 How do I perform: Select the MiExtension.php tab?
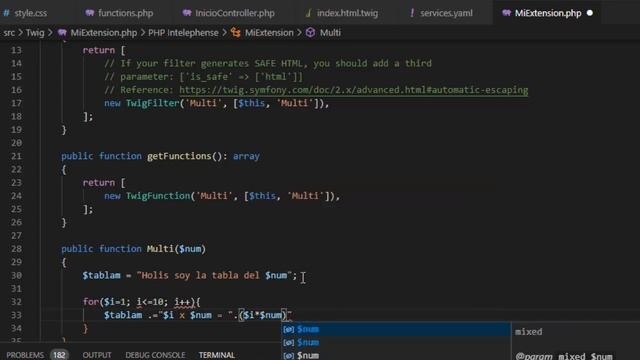pyautogui.click(x=547, y=13)
